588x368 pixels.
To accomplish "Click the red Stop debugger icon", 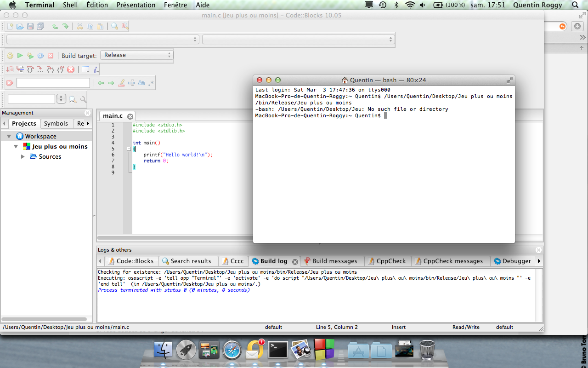I will [71, 69].
